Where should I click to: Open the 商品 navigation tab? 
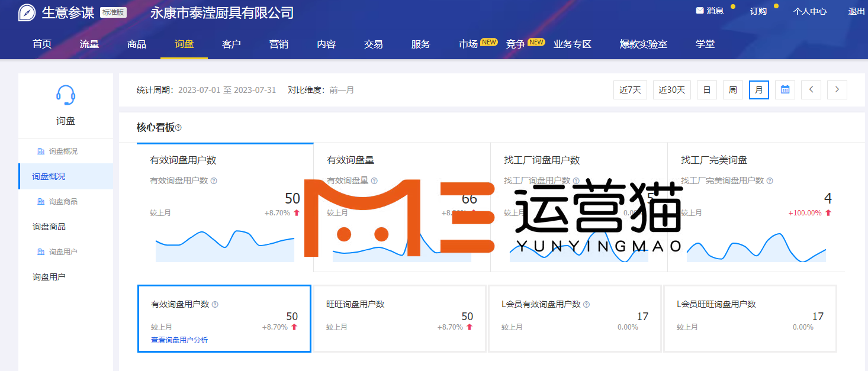137,44
